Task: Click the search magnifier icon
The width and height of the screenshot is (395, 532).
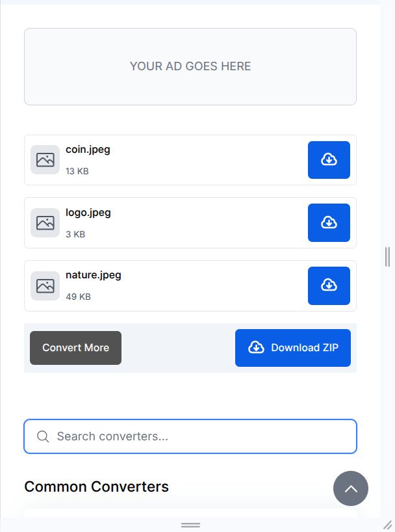Action: [43, 436]
